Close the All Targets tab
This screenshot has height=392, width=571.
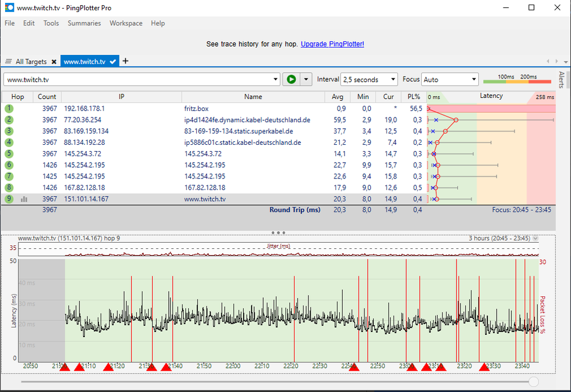pos(54,62)
